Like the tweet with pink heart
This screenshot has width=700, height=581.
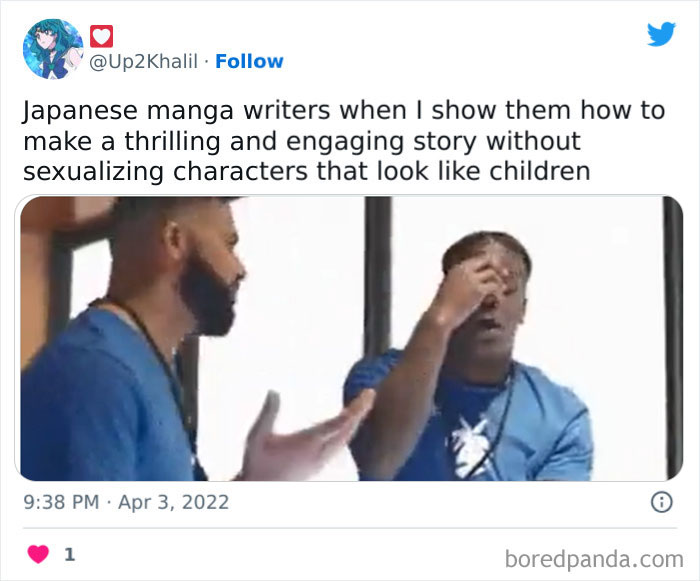38,554
